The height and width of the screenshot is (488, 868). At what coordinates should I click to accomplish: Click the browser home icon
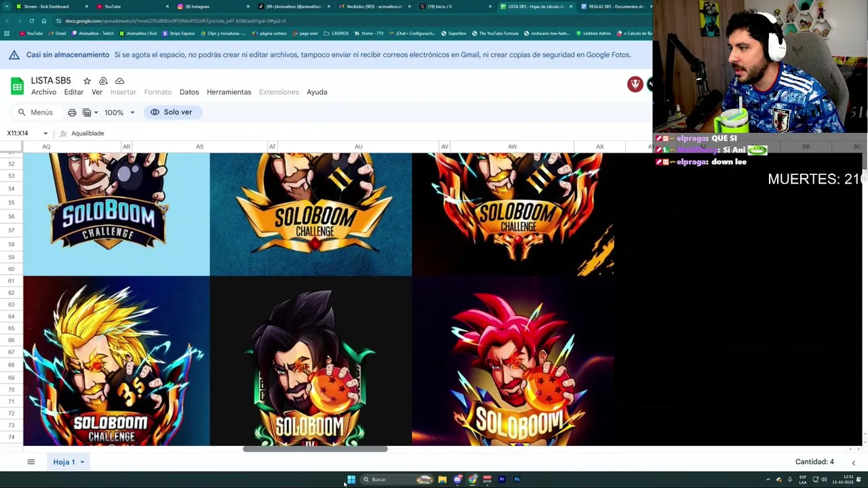point(44,21)
